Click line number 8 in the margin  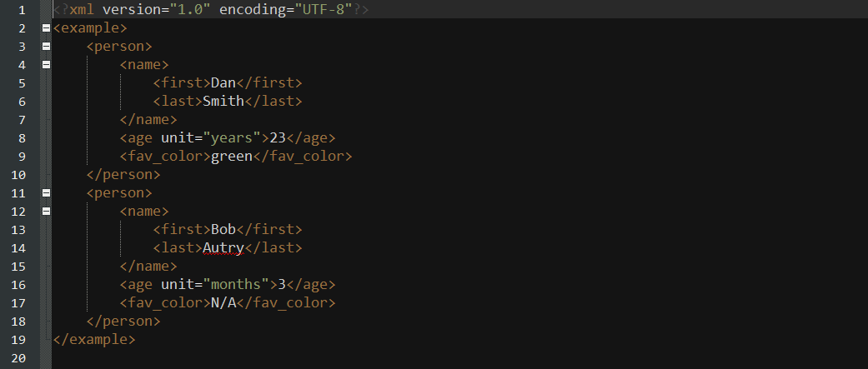click(x=22, y=138)
